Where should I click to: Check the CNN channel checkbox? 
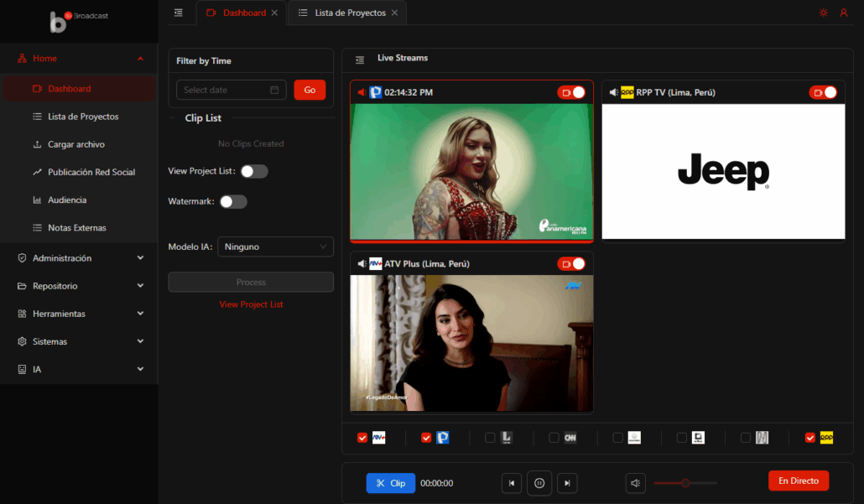click(554, 438)
